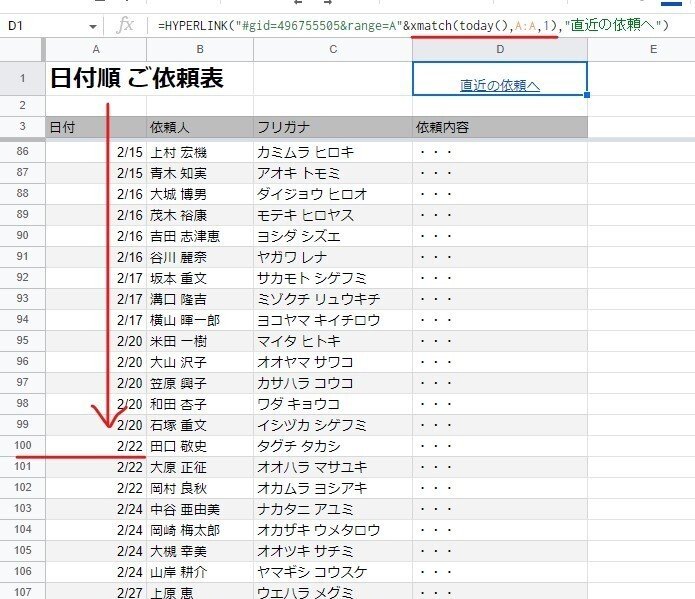
Task: Select cell with name 石塚 重文
Action: click(x=200, y=425)
